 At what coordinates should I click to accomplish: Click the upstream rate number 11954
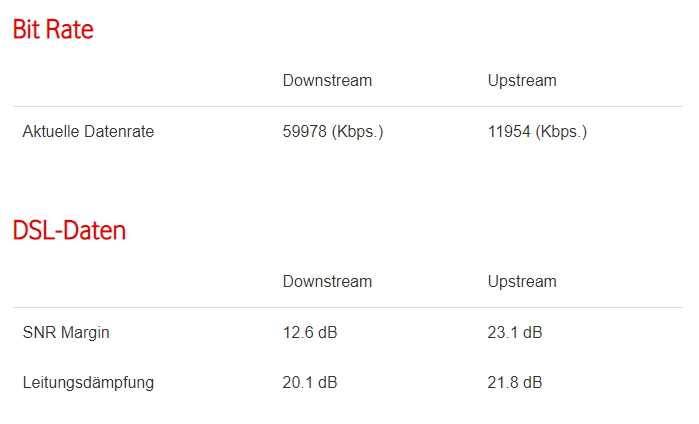[509, 131]
